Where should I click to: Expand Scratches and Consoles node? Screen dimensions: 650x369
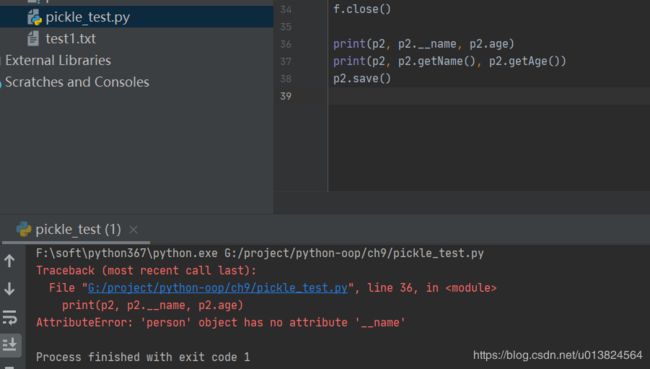(x=77, y=82)
